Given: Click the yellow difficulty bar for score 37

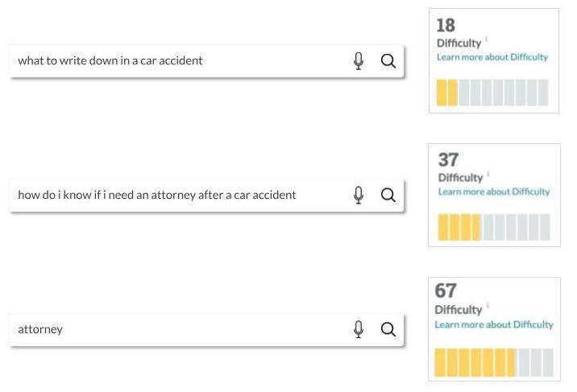Looking at the screenshot, I should pyautogui.click(x=459, y=227).
